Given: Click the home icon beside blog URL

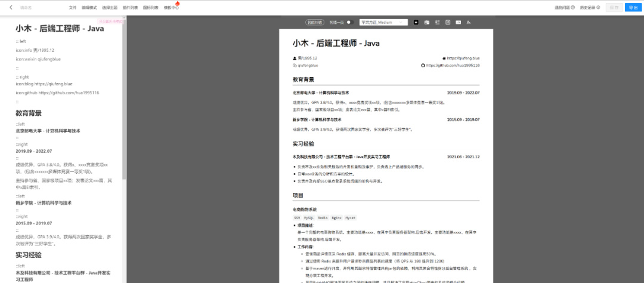Looking at the screenshot, I should 444,59.
